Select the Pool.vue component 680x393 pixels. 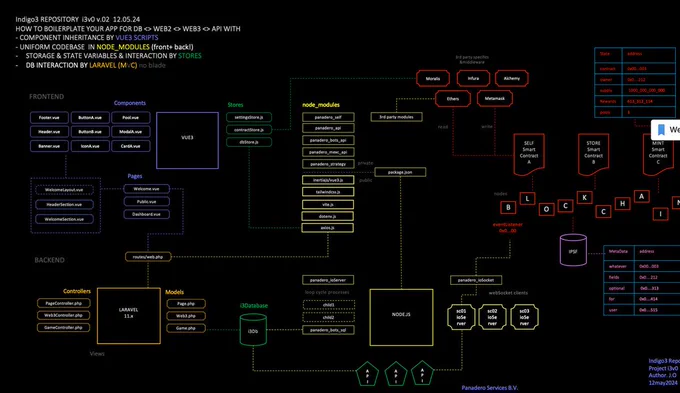coord(131,118)
